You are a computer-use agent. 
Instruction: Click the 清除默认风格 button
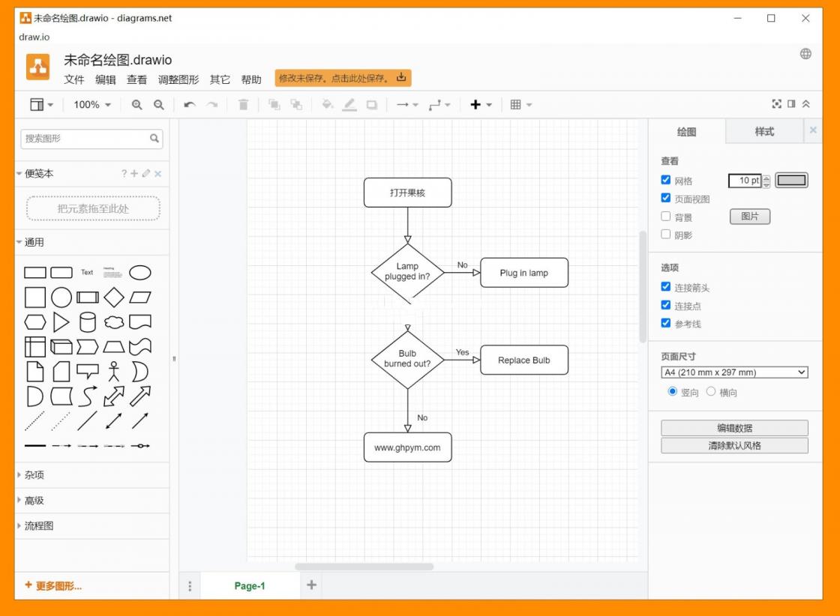click(734, 445)
